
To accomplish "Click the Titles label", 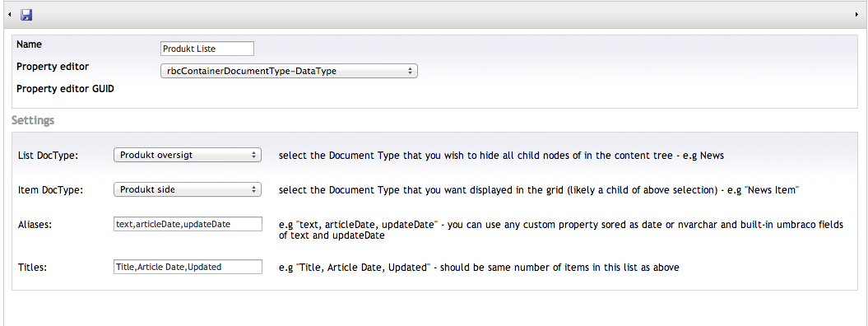I will (x=33, y=268).
